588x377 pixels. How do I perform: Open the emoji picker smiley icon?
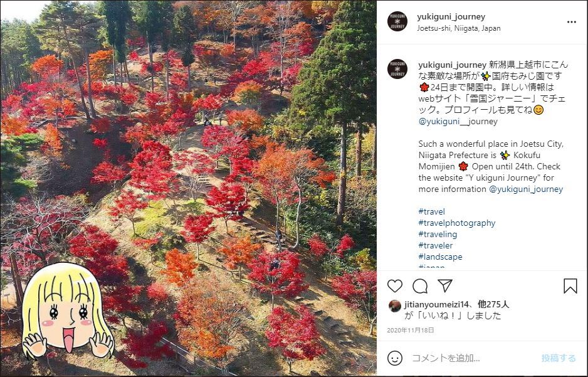pyautogui.click(x=395, y=358)
